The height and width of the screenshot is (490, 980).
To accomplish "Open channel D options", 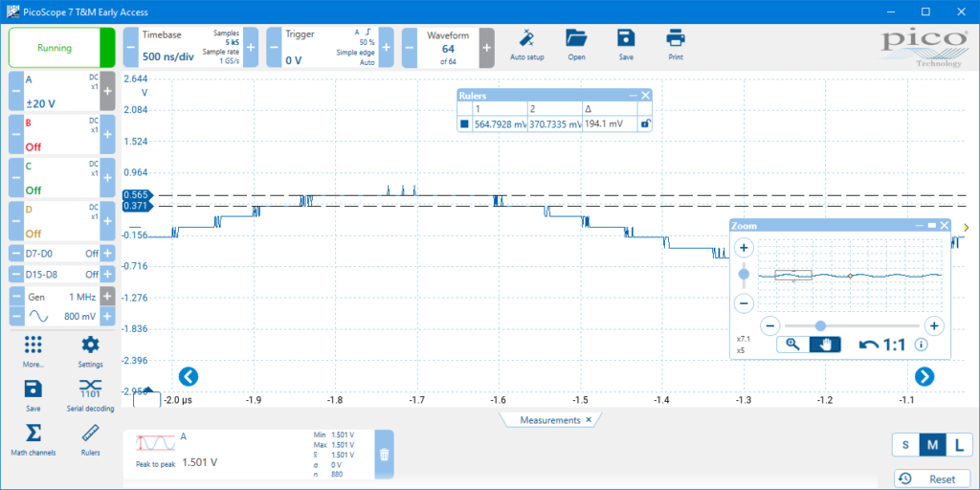I will tap(62, 221).
